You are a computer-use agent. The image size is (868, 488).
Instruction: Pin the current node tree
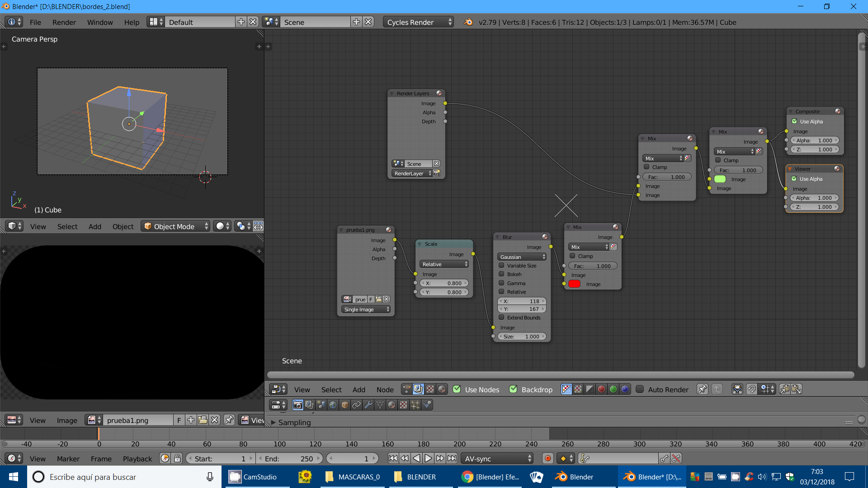click(x=702, y=389)
